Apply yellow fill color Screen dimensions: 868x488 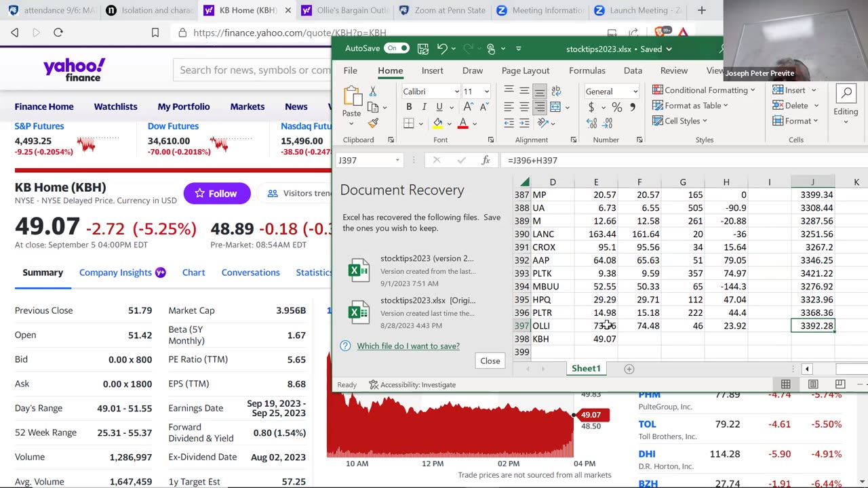pos(438,123)
